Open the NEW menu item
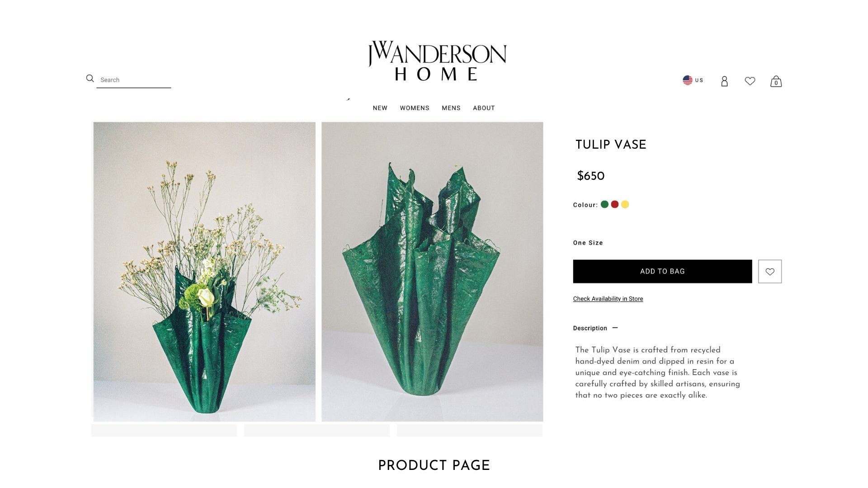The height and width of the screenshot is (488, 868). click(x=380, y=108)
